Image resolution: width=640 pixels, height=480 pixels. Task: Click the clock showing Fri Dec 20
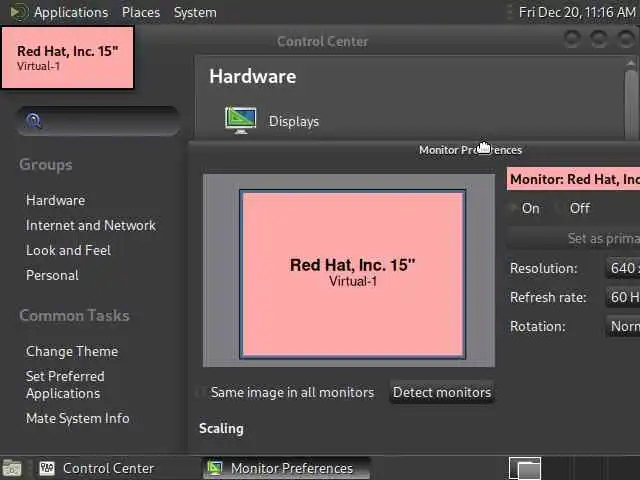click(x=577, y=12)
